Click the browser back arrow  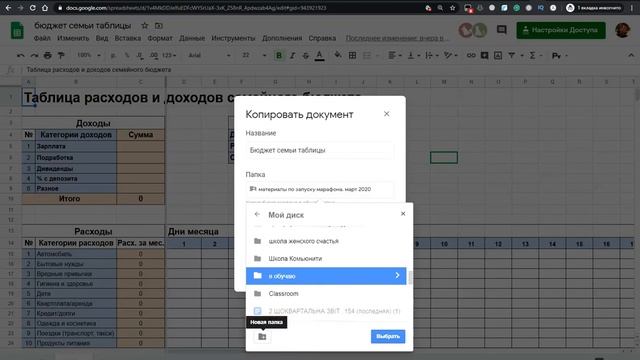click(x=8, y=8)
